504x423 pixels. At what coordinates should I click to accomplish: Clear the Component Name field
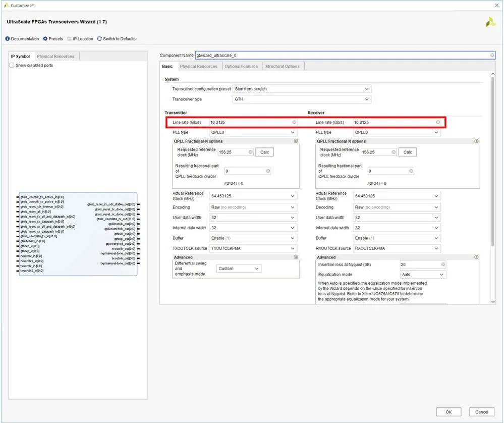click(492, 55)
